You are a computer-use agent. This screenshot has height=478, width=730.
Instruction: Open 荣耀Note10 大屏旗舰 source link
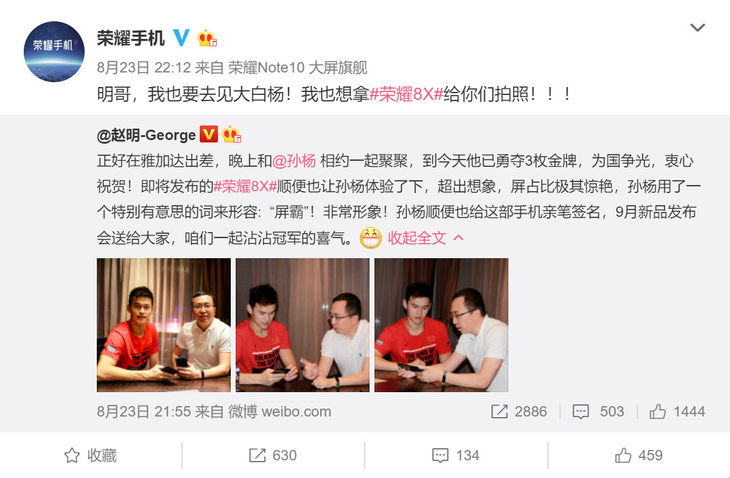click(297, 67)
